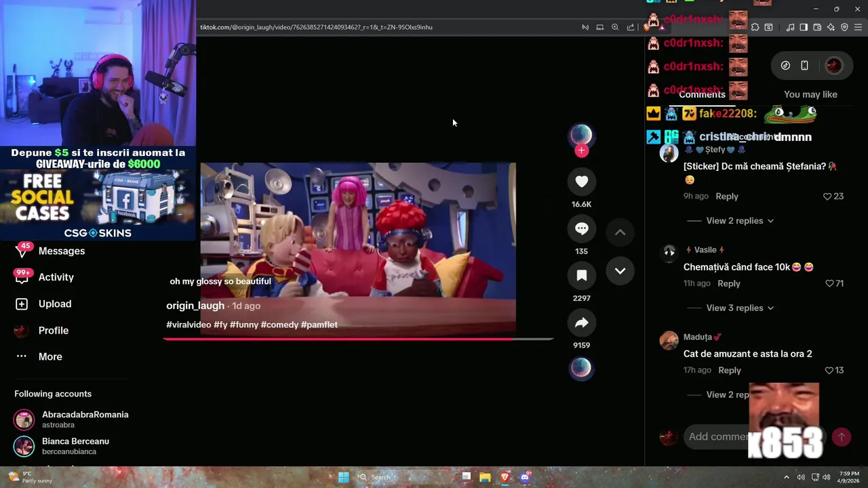Screen dimensions: 868x488
Task: Reply to Vasile's comment
Action: pos(729,283)
